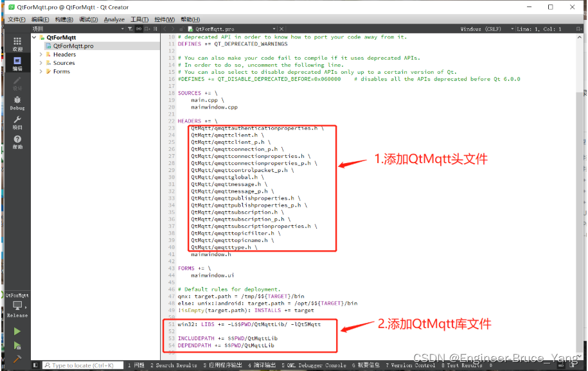Click 'INCLUDEPATH += $$PWD/QtMqttLib' line
Image resolution: width=588 pixels, height=371 pixels.
point(227,338)
